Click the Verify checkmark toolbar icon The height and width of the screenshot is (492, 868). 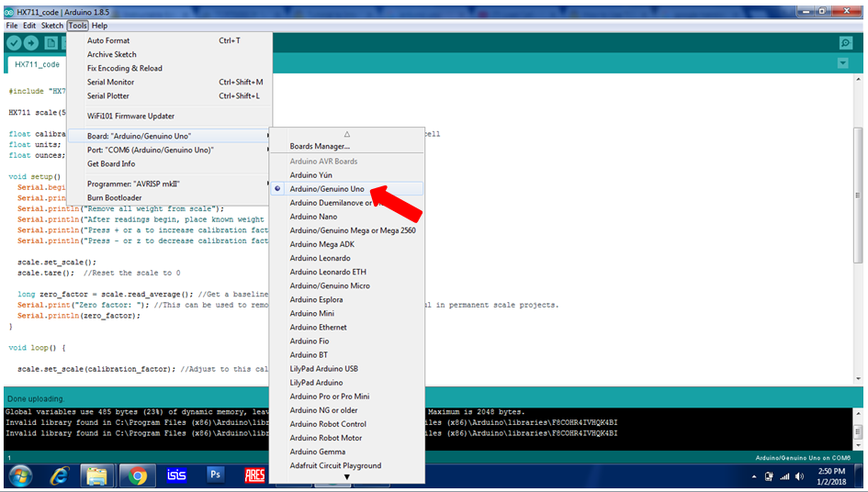(x=15, y=42)
